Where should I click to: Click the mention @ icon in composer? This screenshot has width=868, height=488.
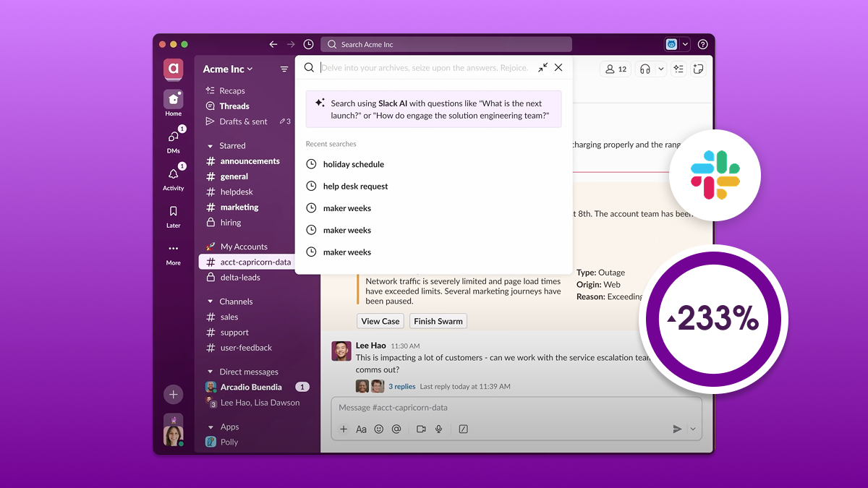(396, 429)
